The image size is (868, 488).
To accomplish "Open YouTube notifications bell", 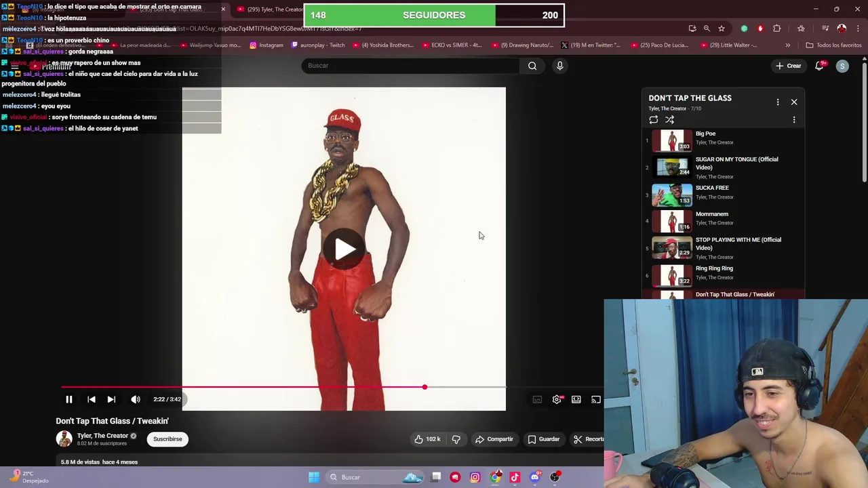I will (x=819, y=66).
